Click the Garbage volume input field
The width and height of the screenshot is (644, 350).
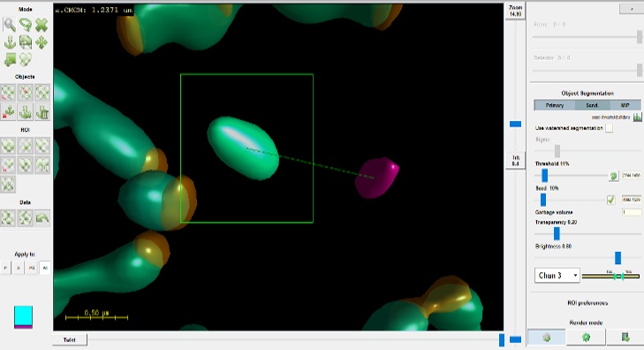(632, 212)
